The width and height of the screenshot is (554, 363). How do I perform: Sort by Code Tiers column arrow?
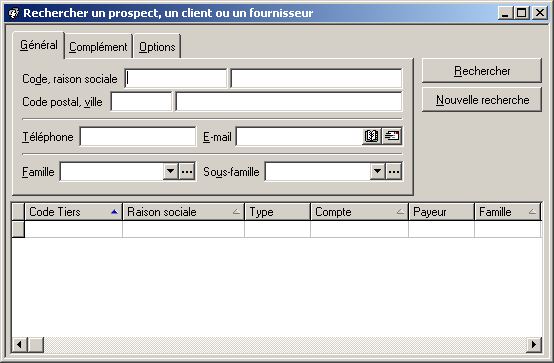(x=114, y=212)
